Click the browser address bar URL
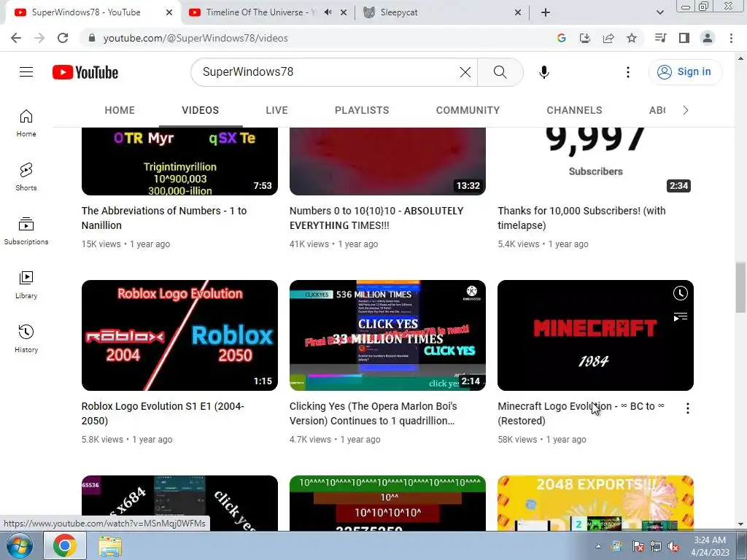Screen dimensions: 747x560 (196, 38)
